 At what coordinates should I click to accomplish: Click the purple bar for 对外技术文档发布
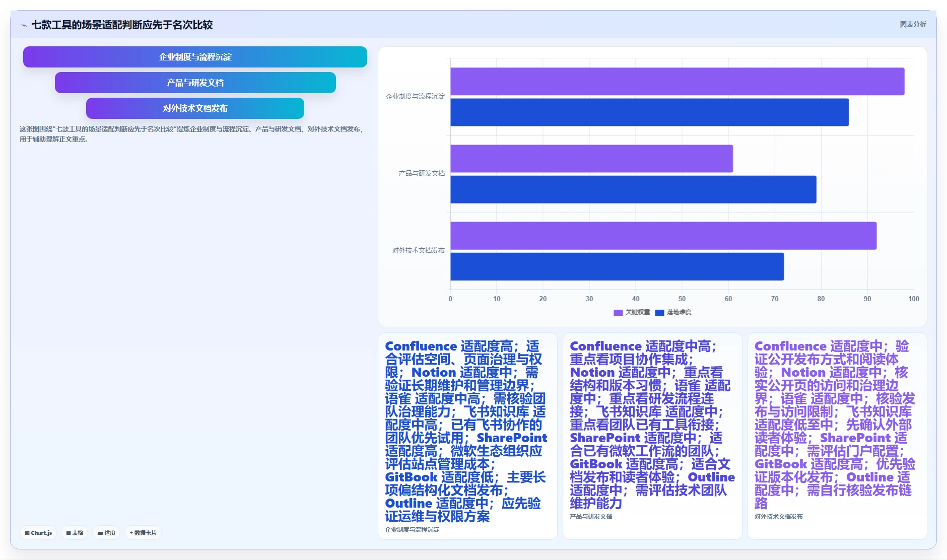663,236
